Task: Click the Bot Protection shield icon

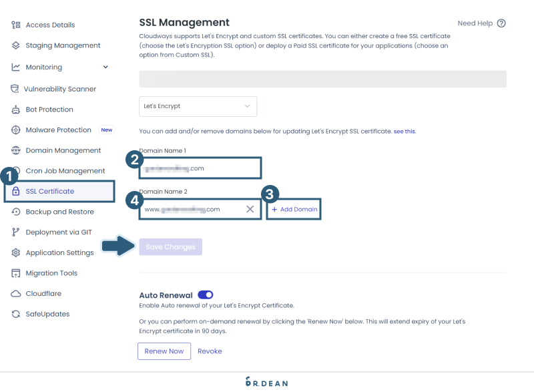Action: coord(15,109)
